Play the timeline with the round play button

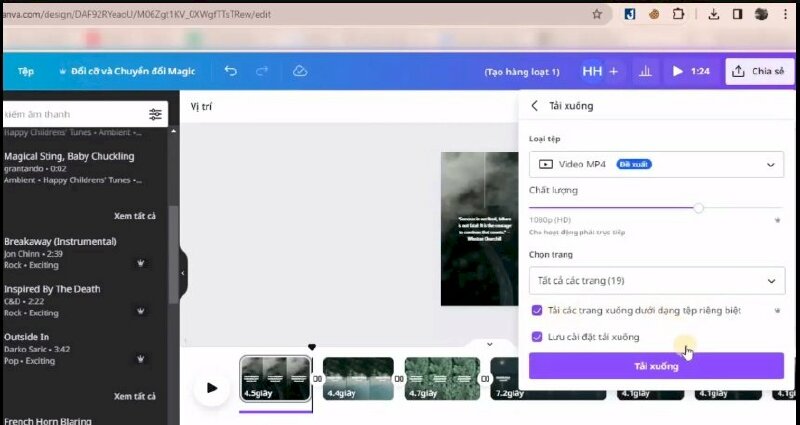(212, 388)
